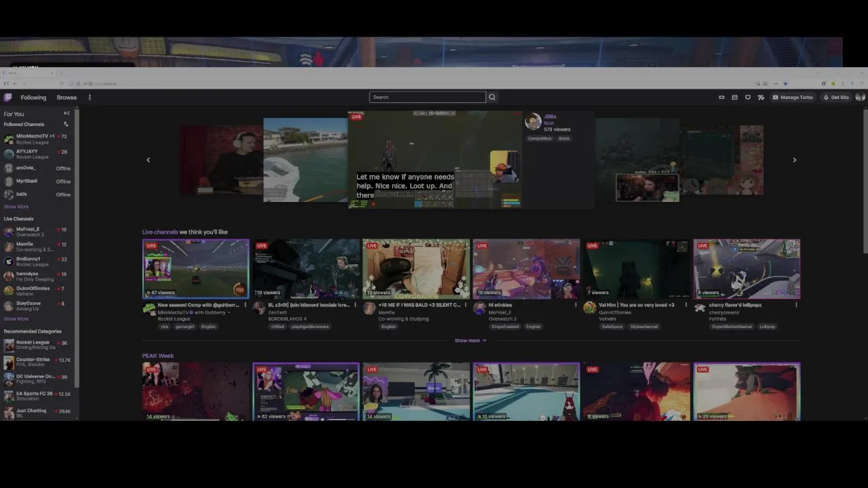Click the SafeSpace tag
868x488 pixels.
pyautogui.click(x=612, y=327)
